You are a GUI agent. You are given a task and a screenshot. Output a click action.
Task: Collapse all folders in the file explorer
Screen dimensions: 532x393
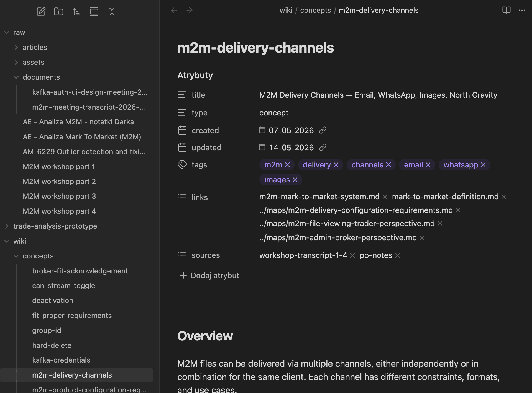click(x=112, y=12)
